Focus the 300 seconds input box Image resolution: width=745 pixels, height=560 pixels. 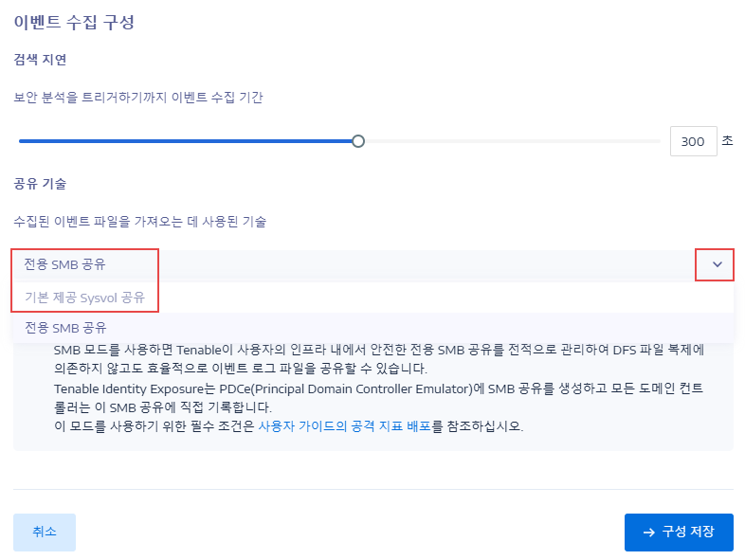pos(693,141)
